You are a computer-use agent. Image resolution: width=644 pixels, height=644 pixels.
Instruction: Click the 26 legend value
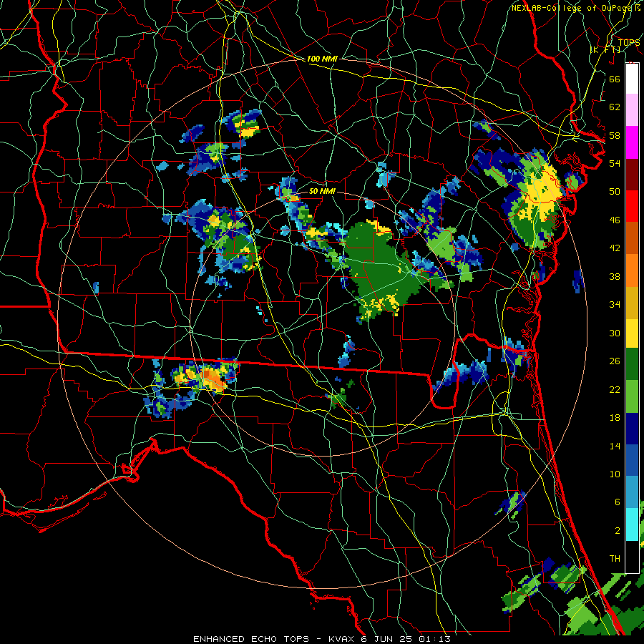pyautogui.click(x=615, y=361)
